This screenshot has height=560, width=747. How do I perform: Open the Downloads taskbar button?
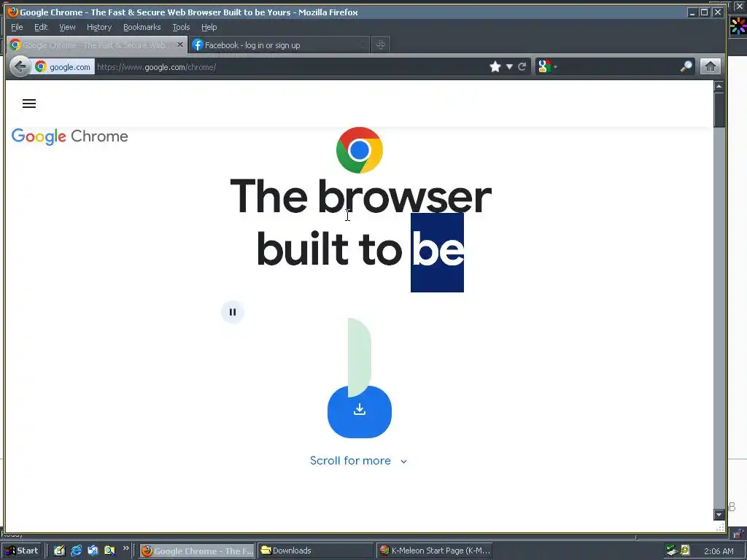pyautogui.click(x=315, y=551)
